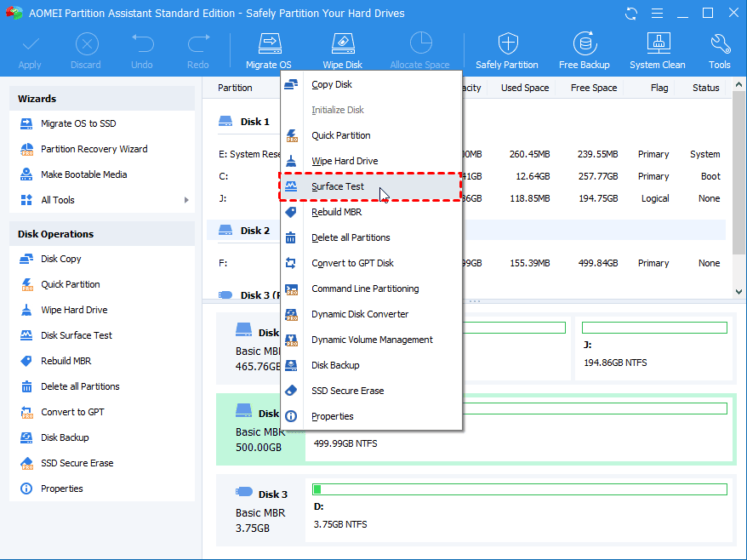Screen dimensions: 747x560
Task: Choose Convert to GPT Disk
Action: [371, 263]
